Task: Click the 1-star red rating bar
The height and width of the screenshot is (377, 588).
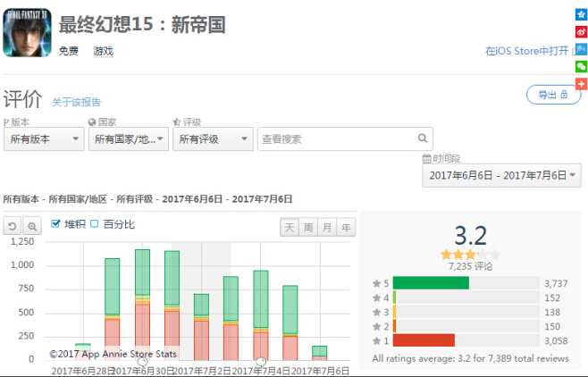Action: tap(424, 340)
